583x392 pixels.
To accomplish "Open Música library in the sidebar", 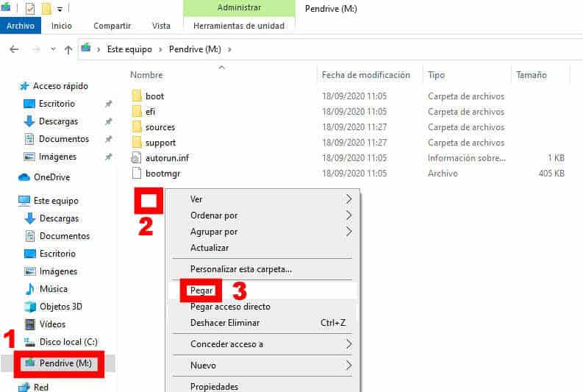I will click(54, 289).
